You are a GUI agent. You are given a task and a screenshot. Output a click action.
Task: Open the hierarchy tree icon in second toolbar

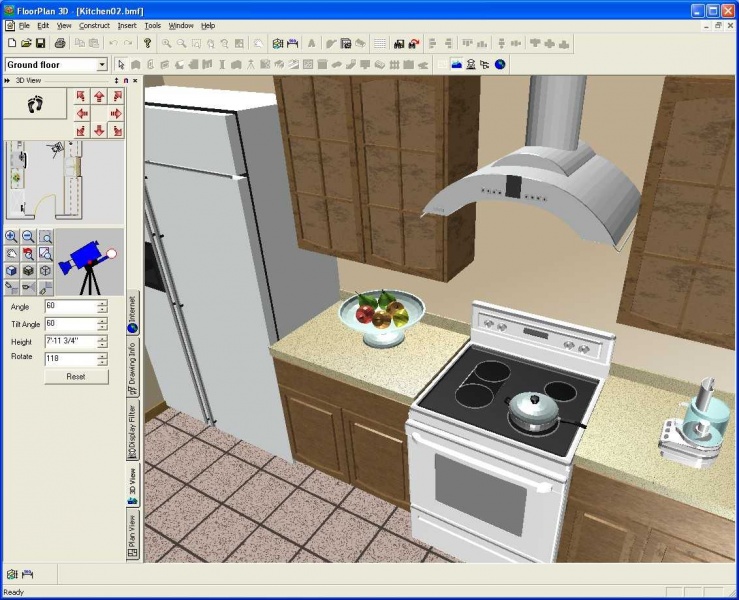pos(485,65)
